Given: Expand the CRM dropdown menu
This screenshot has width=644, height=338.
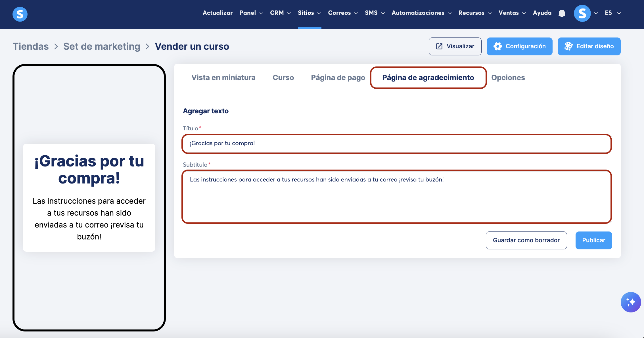Looking at the screenshot, I should (x=280, y=13).
